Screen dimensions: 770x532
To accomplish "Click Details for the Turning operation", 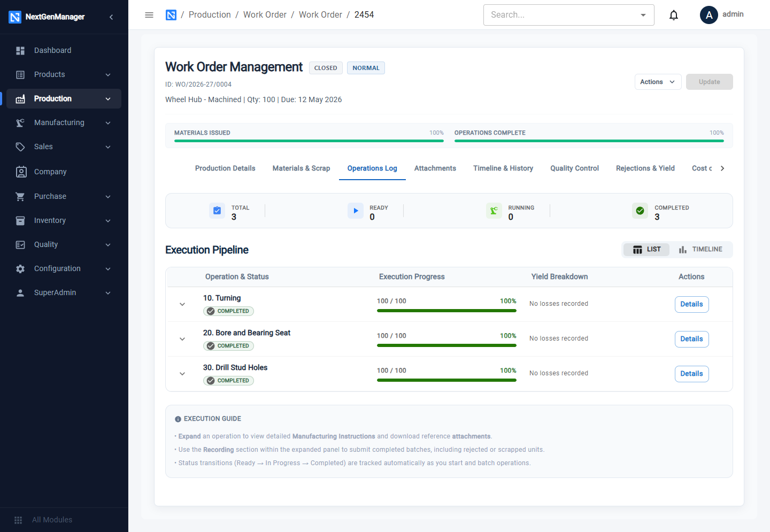I will click(x=691, y=304).
